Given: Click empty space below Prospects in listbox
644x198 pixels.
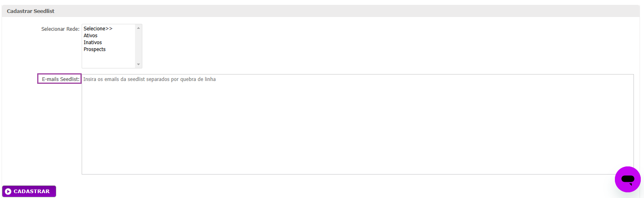Looking at the screenshot, I should pyautogui.click(x=109, y=60).
